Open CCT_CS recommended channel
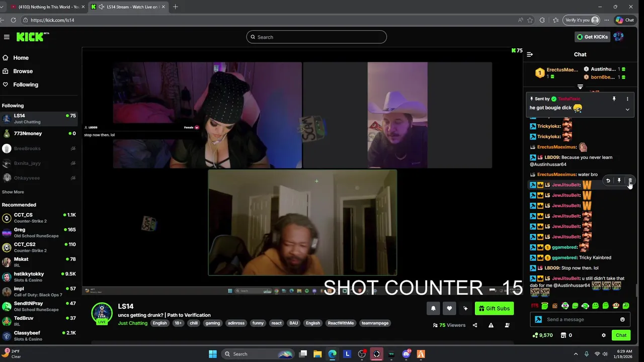The height and width of the screenshot is (362, 644). [x=39, y=218]
